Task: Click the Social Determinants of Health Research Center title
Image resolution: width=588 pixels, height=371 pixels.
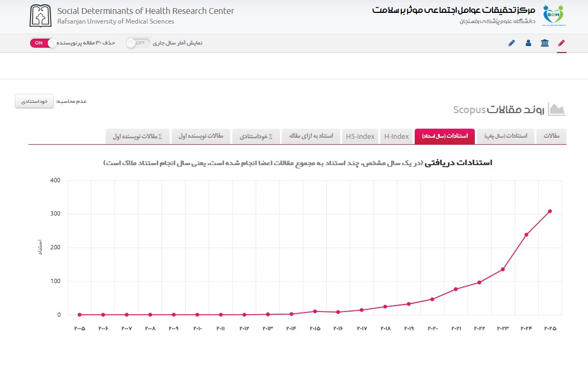Action: (145, 11)
